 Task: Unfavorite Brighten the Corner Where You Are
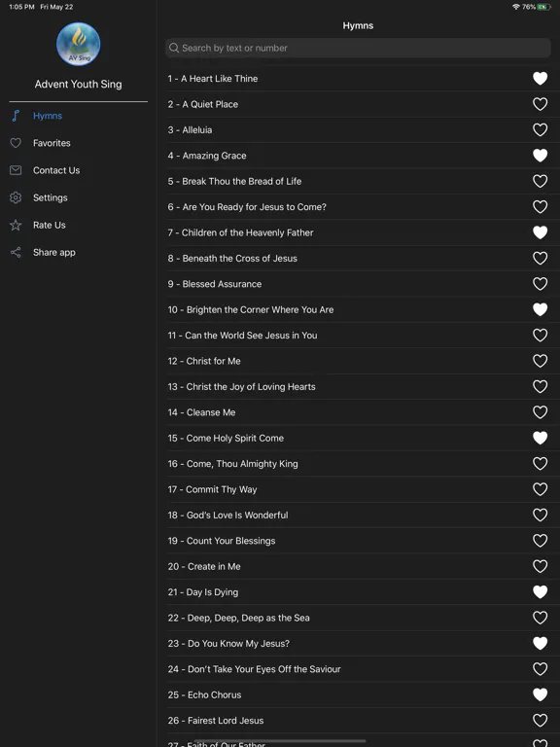click(x=540, y=310)
